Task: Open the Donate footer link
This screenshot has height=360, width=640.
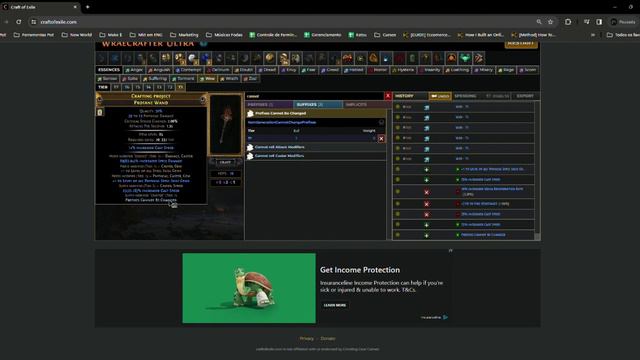Action: pos(328,338)
